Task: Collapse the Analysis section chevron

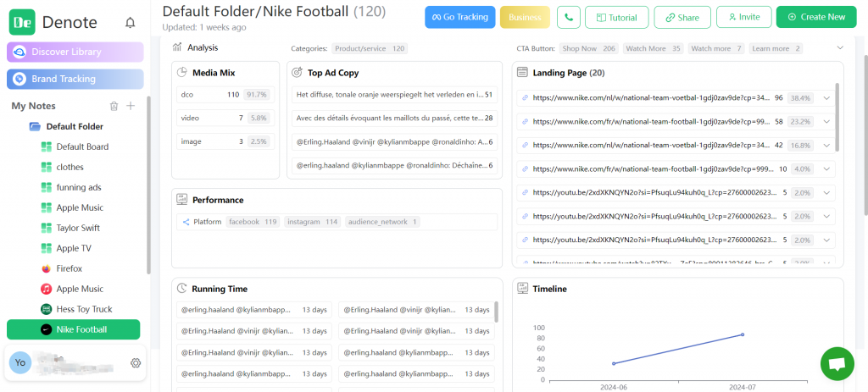Action: coord(840,48)
